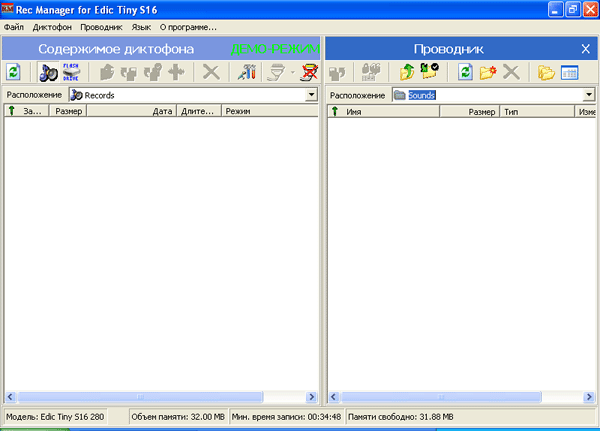This screenshot has width=600, height=431.
Task: Go up one folder level in Explorer
Action: coord(407,72)
